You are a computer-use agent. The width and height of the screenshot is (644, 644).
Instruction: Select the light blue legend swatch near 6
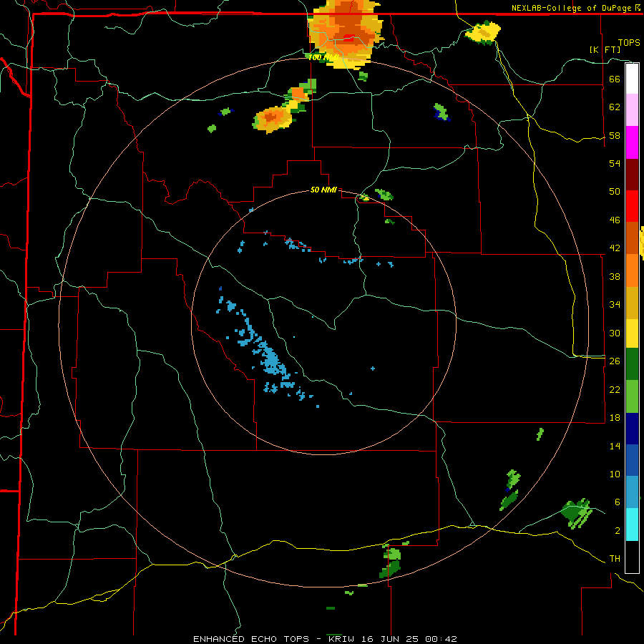pyautogui.click(x=632, y=492)
